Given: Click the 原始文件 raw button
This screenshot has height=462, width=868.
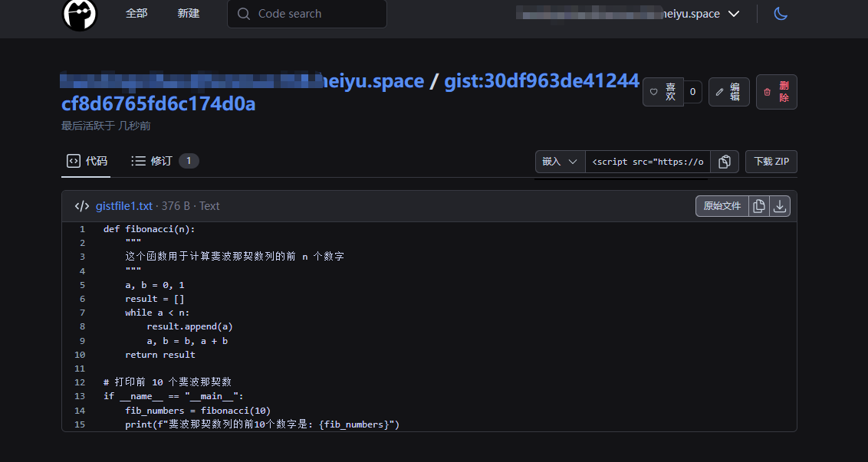Looking at the screenshot, I should [722, 206].
